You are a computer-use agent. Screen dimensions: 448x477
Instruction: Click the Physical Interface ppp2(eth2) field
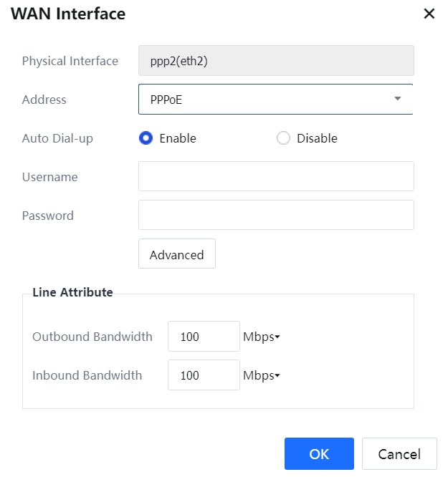pos(276,61)
